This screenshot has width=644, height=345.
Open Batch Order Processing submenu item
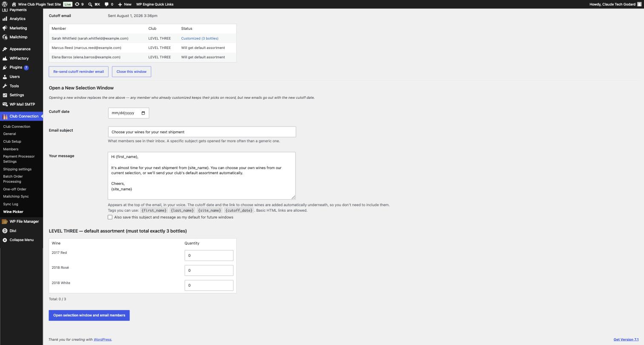coord(13,179)
